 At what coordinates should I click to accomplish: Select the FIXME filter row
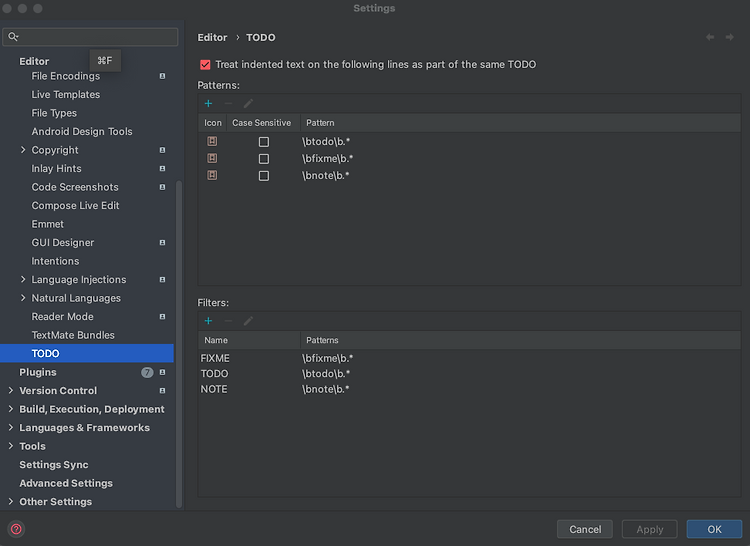point(469,358)
